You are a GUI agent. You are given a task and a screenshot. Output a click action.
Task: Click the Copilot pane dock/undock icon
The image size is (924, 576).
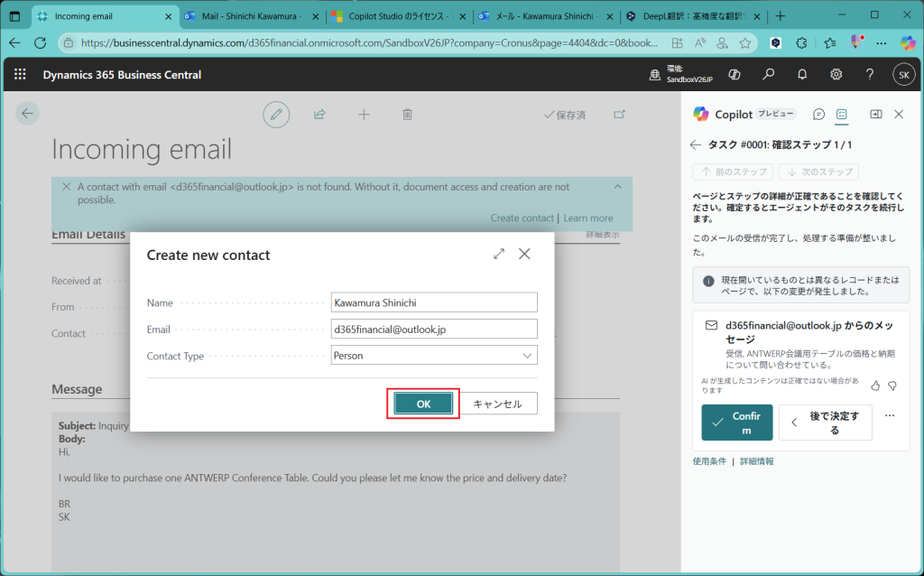click(876, 115)
